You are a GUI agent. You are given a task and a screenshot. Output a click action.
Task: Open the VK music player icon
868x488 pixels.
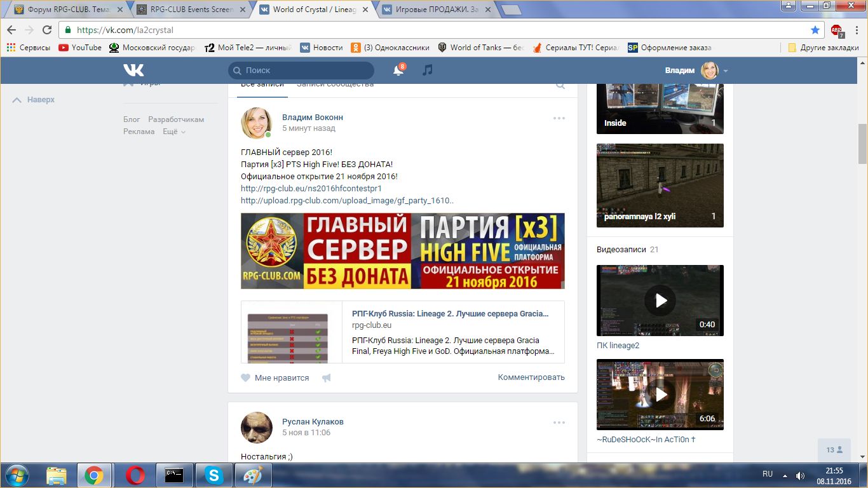pos(428,70)
